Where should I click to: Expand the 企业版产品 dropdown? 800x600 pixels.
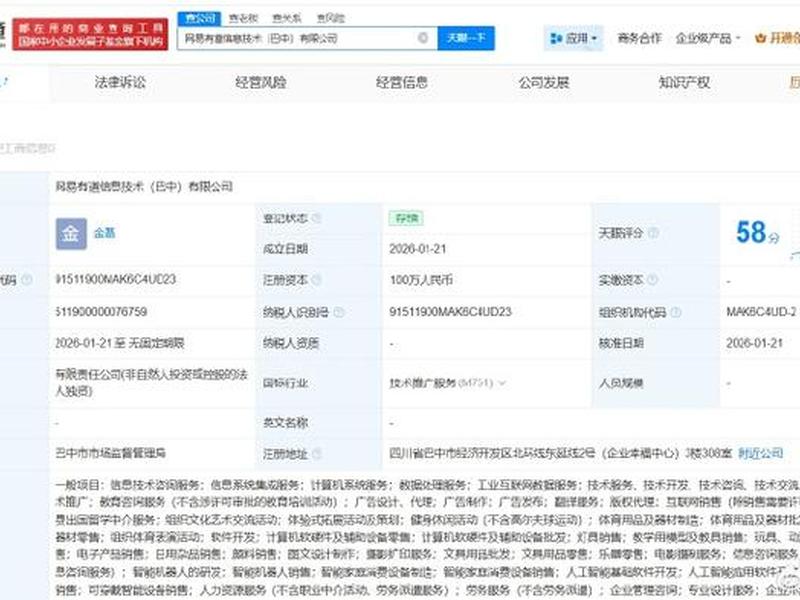point(738,39)
